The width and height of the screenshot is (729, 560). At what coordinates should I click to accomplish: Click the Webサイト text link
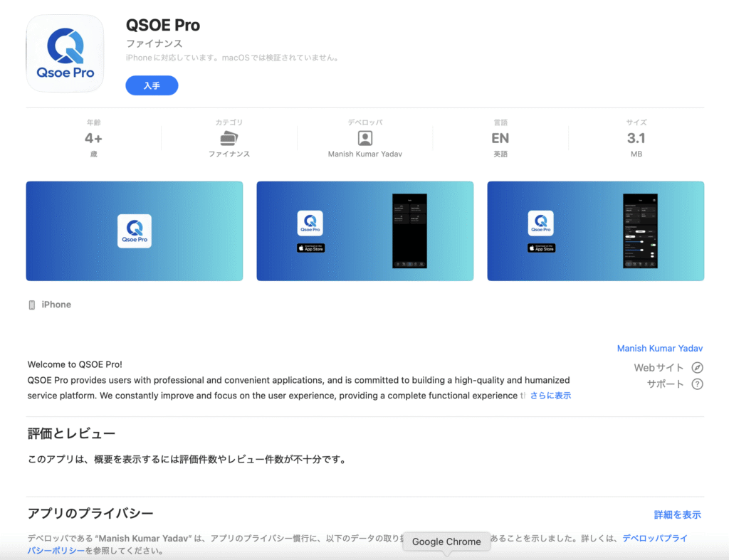[x=659, y=368]
